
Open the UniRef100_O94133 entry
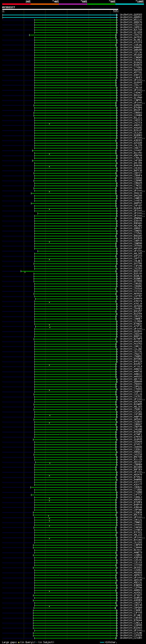(131, 193)
